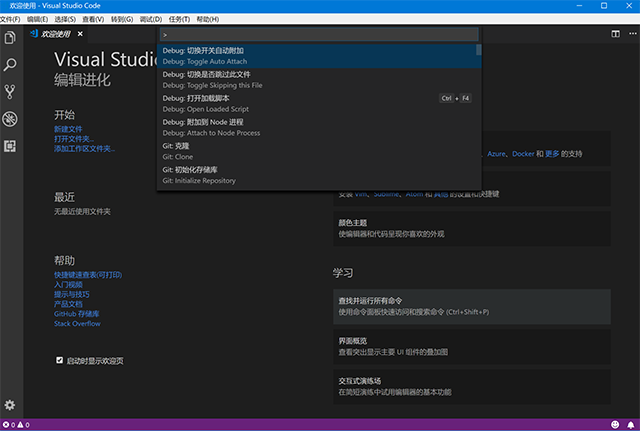Screen dimensions: 640x431
Task: Click the Stack Overflow help link
Action: pyautogui.click(x=77, y=324)
